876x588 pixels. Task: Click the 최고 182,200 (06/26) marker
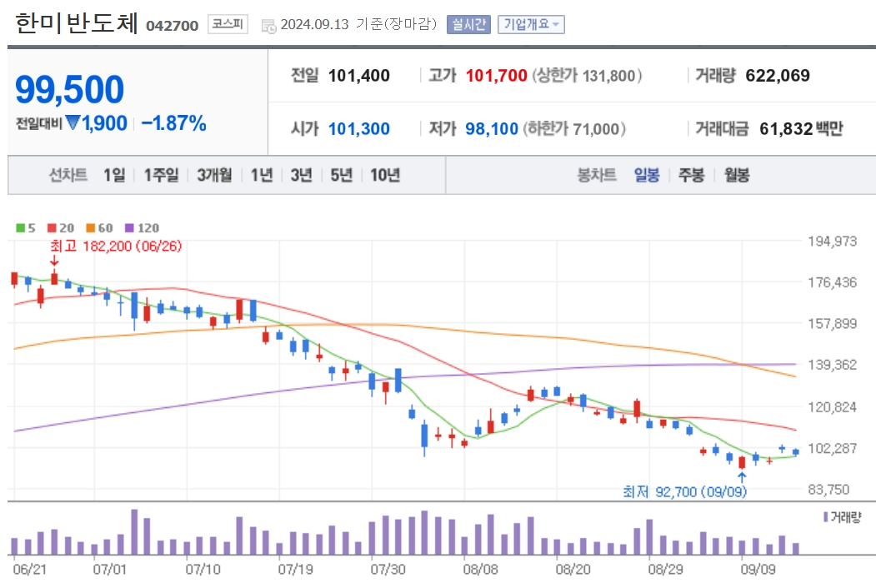[x=116, y=247]
